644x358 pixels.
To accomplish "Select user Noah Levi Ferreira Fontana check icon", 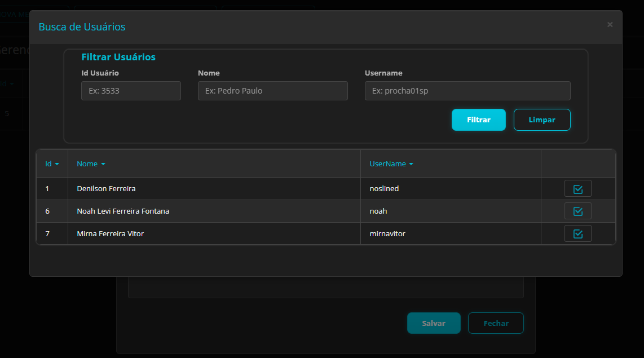I will pos(577,211).
